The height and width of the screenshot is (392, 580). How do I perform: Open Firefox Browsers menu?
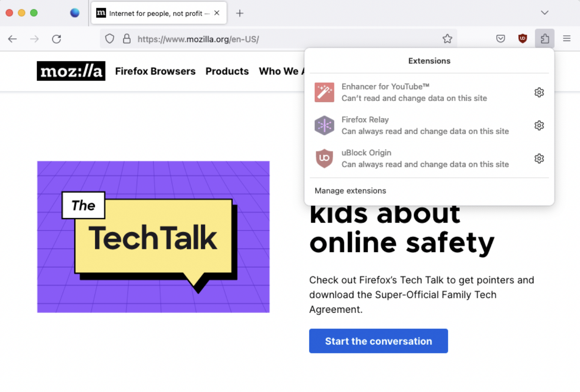[x=155, y=71]
